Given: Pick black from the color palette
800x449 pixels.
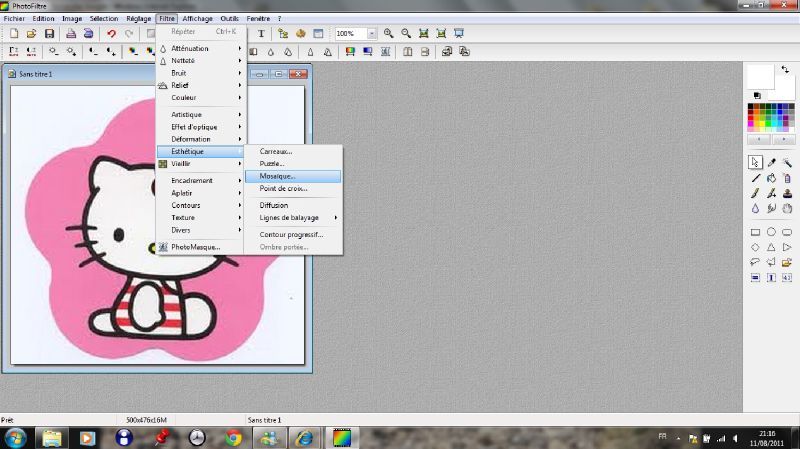Looking at the screenshot, I should point(751,107).
